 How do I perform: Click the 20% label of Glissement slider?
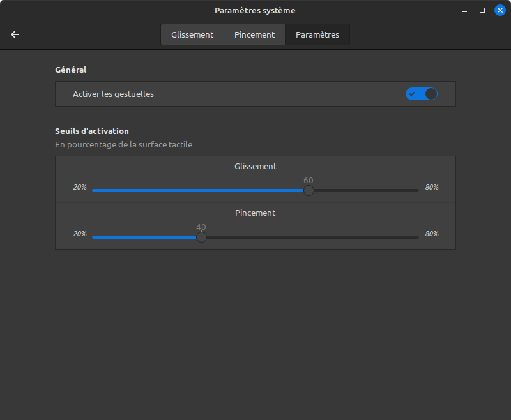click(80, 187)
